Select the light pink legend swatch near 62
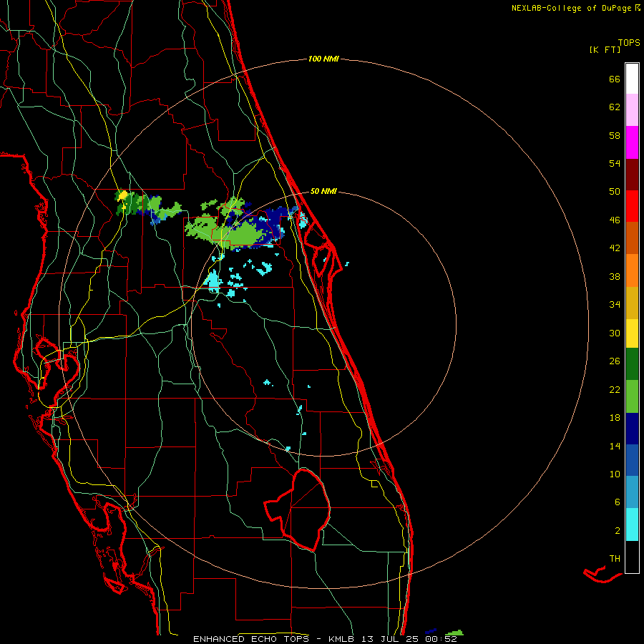Image resolution: width=644 pixels, height=644 pixels. (632, 110)
